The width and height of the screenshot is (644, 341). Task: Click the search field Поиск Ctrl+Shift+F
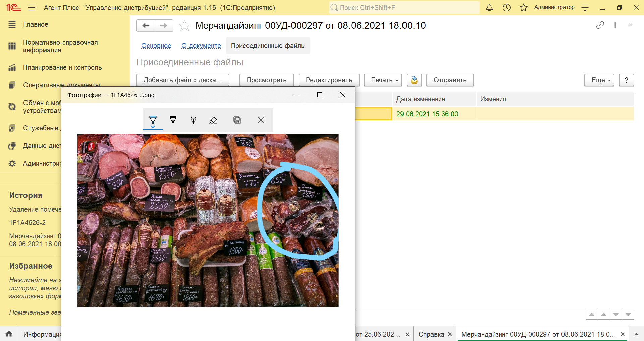(x=404, y=7)
